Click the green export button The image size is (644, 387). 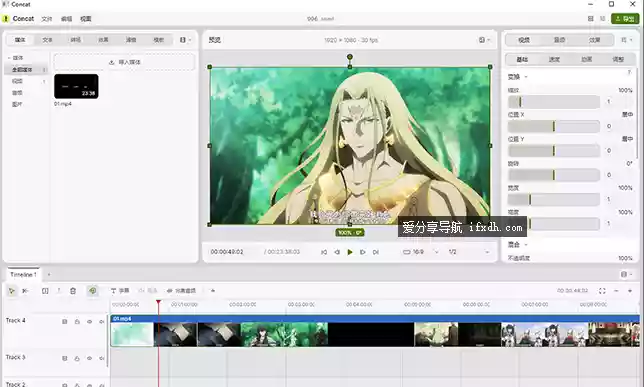tap(625, 19)
